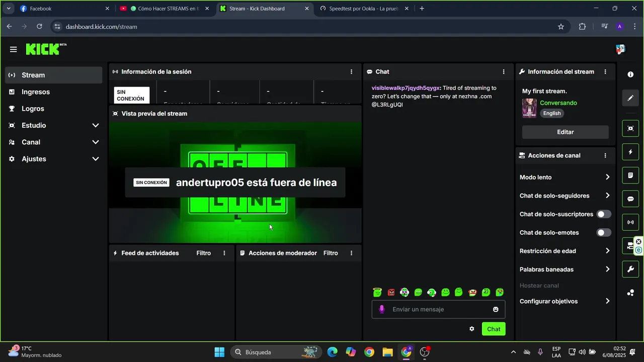Click the info icon in the right sidebar
This screenshot has width=644, height=362.
[630, 74]
